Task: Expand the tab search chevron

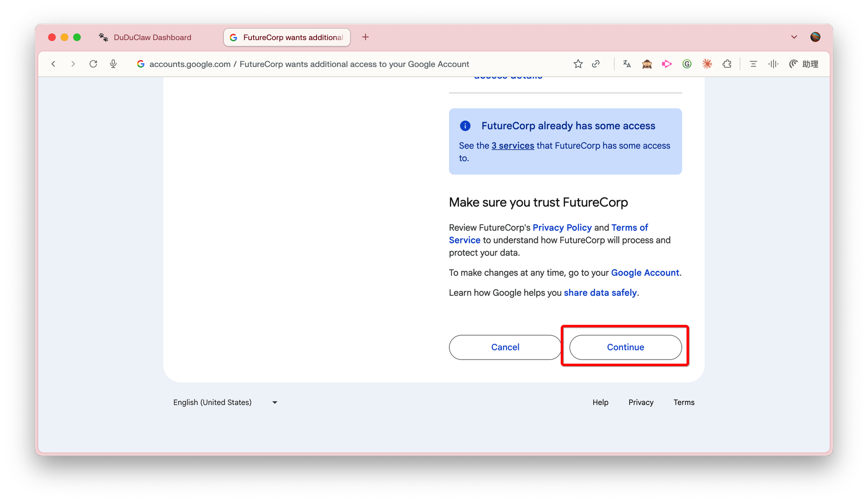Action: pyautogui.click(x=794, y=37)
